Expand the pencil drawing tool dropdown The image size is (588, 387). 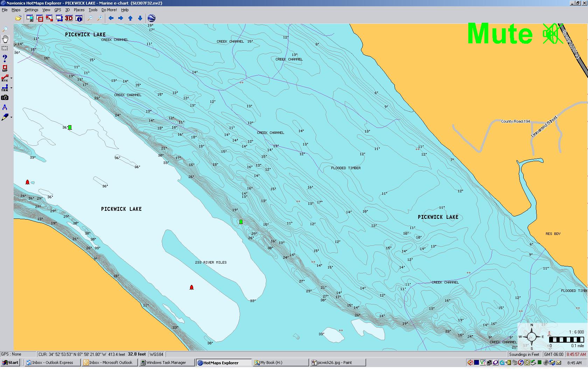pyautogui.click(x=11, y=117)
